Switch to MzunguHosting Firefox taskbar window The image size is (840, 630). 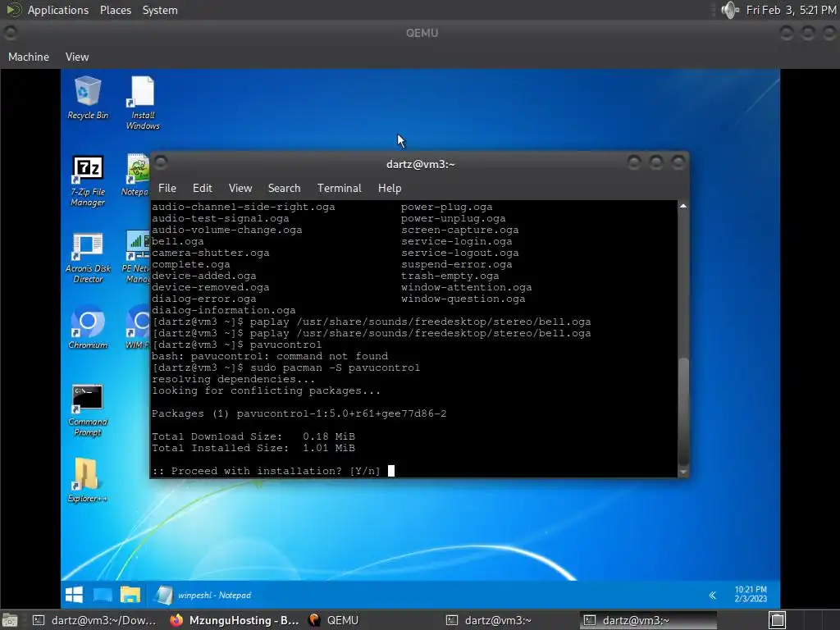(235, 620)
